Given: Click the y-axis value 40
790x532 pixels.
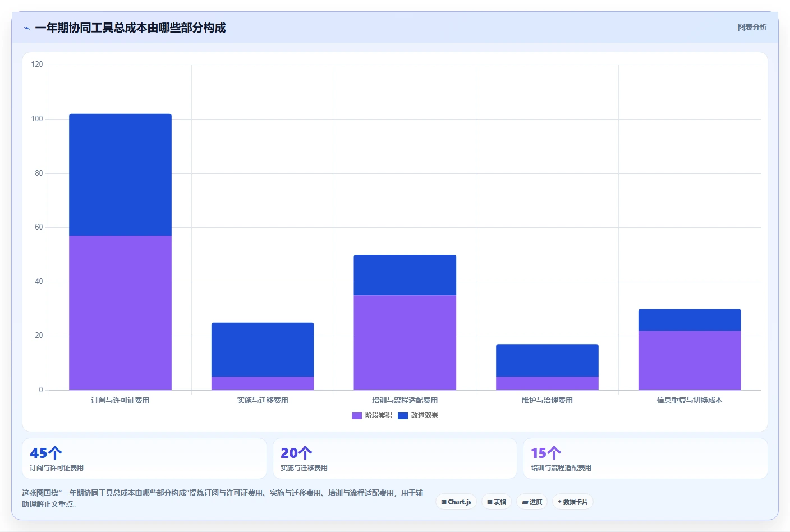Looking at the screenshot, I should (x=39, y=282).
